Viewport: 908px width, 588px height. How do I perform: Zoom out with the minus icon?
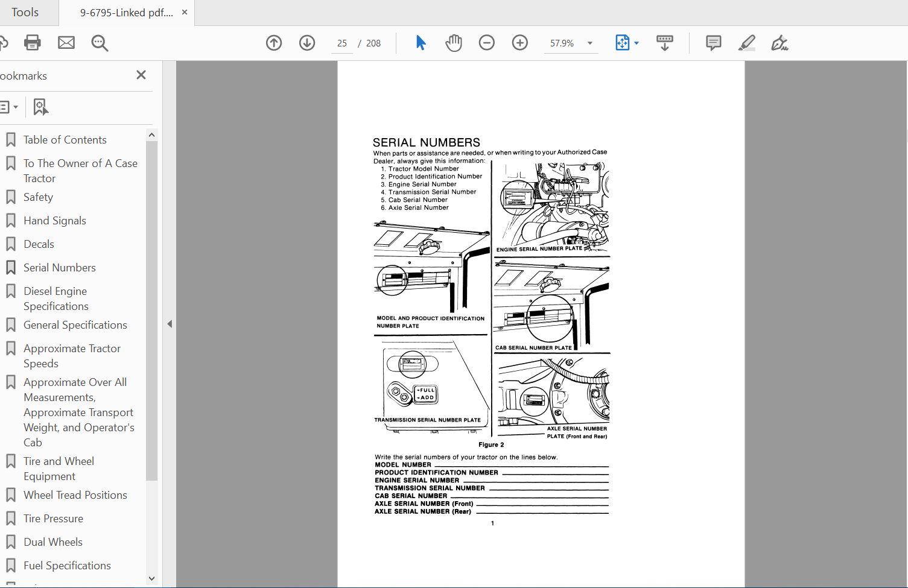486,42
